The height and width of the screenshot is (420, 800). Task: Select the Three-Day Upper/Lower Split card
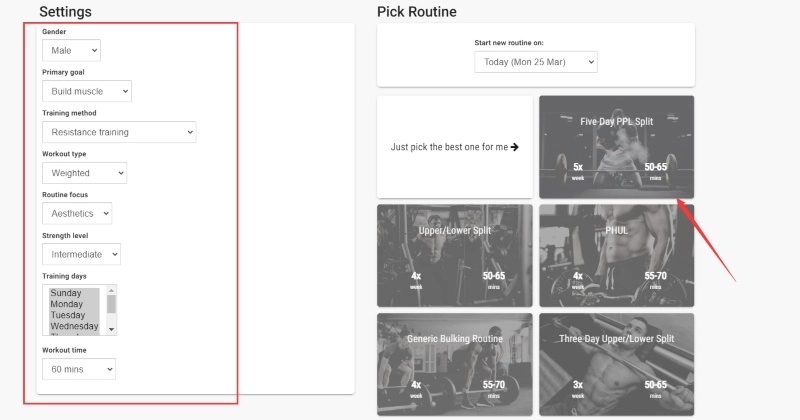click(x=616, y=364)
